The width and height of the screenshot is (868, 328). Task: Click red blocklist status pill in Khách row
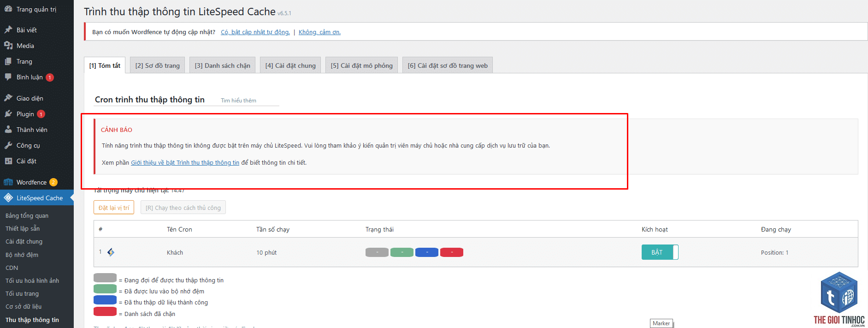point(452,252)
